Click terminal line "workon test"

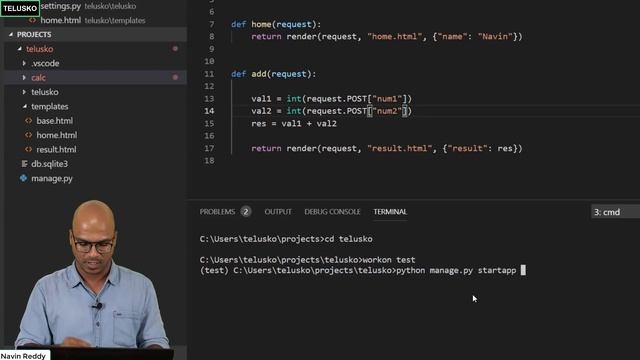307,260
